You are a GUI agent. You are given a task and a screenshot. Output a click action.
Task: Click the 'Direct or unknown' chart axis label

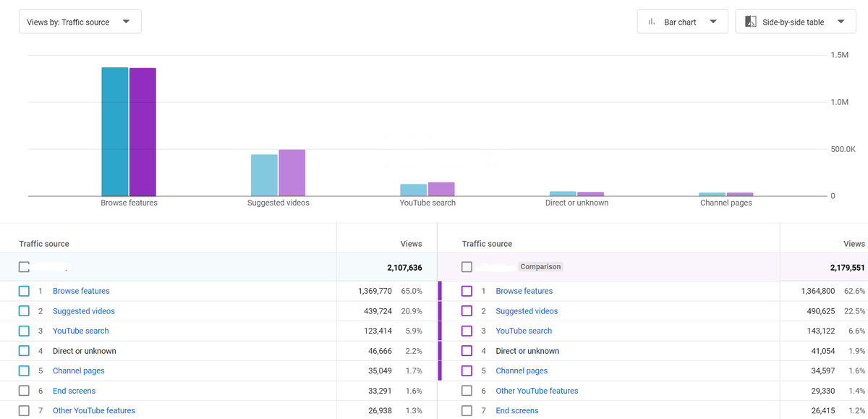tap(576, 203)
